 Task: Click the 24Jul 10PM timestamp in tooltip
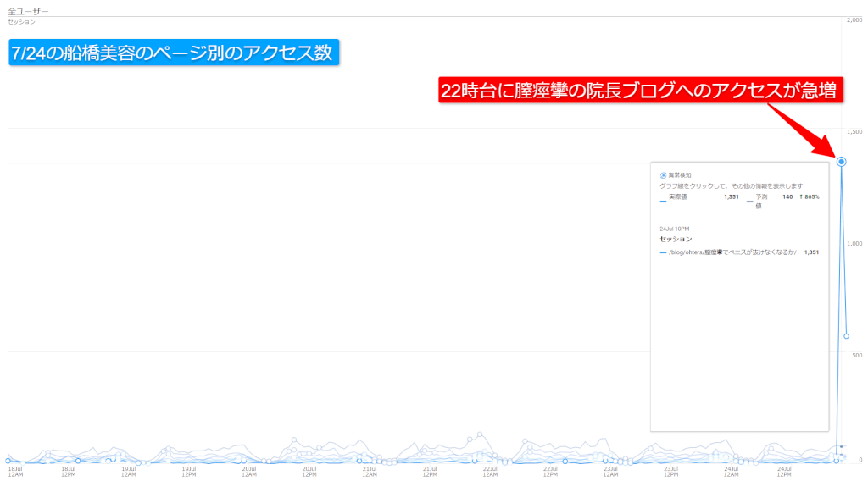tap(674, 229)
